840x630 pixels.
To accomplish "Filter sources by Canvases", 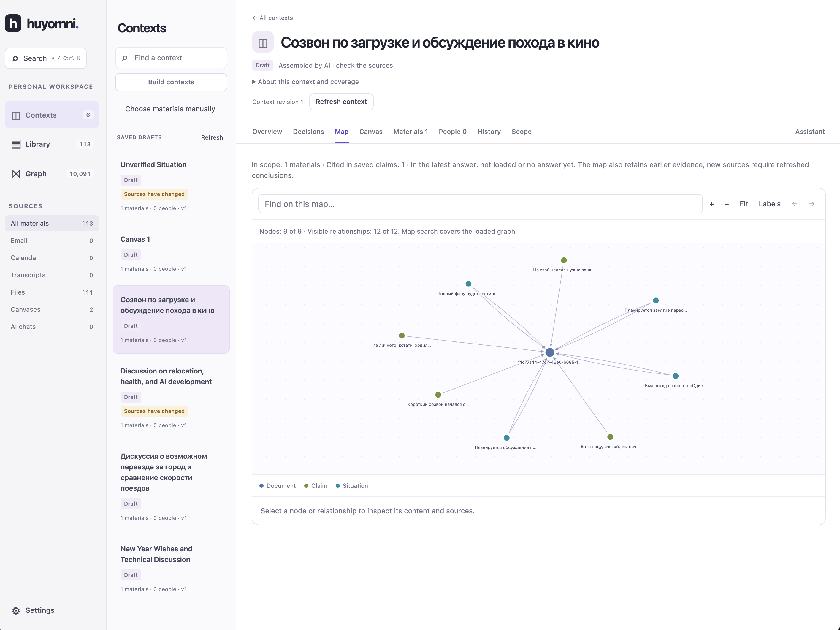I will [52, 309].
